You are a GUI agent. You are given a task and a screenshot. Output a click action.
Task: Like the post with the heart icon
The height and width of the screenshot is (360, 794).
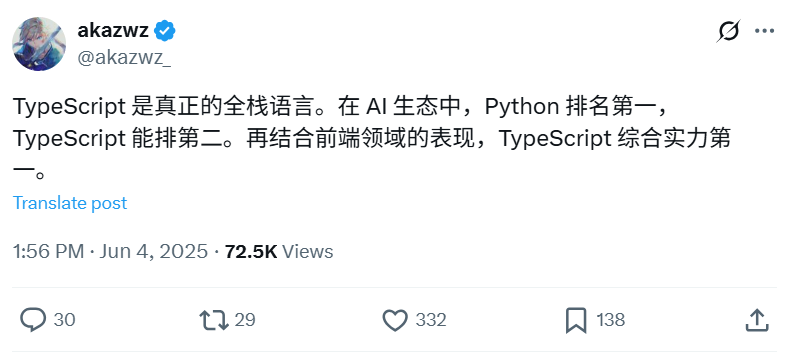394,320
